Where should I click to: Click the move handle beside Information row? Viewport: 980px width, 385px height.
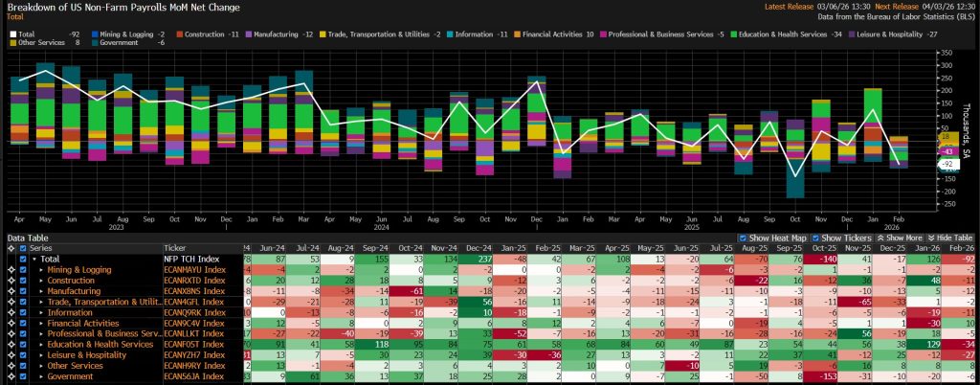pyautogui.click(x=10, y=311)
